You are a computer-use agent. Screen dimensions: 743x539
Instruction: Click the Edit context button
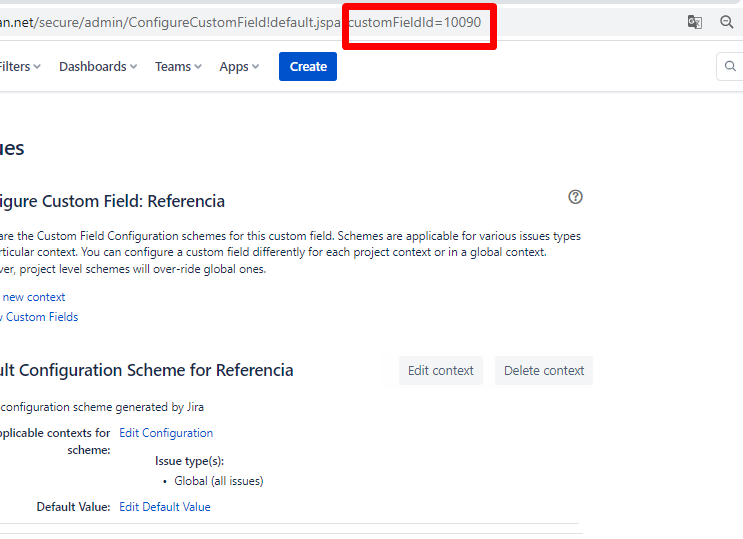pyautogui.click(x=440, y=370)
